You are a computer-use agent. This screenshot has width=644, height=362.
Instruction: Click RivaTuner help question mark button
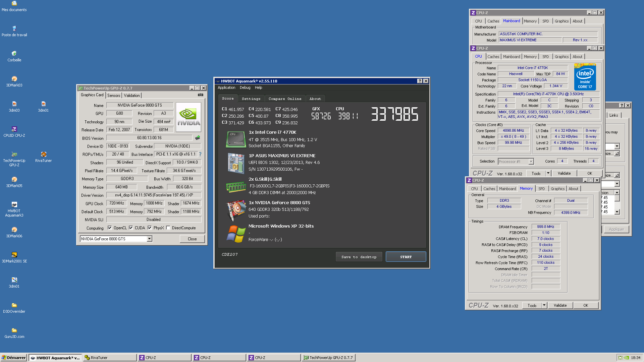622,105
